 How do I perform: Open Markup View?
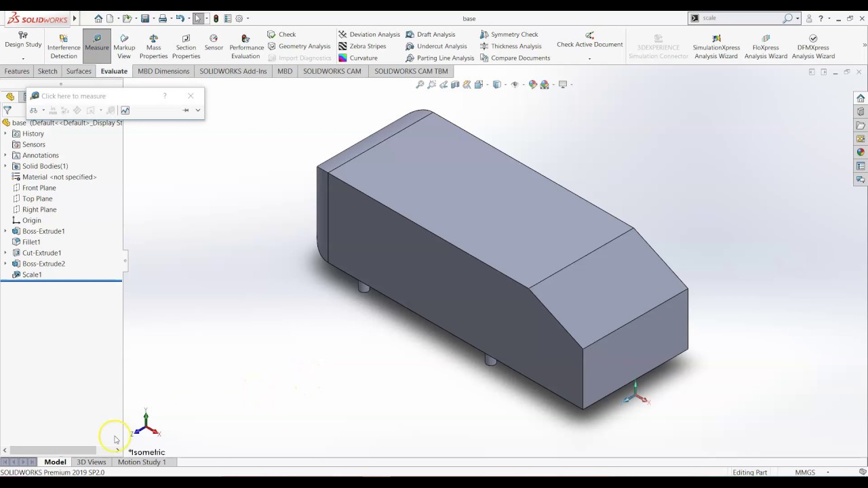coord(124,47)
